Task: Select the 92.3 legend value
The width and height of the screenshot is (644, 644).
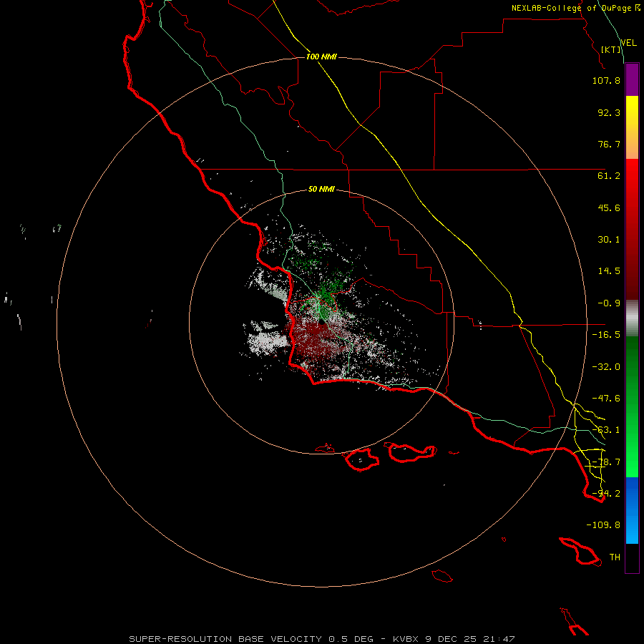Action: tap(609, 112)
